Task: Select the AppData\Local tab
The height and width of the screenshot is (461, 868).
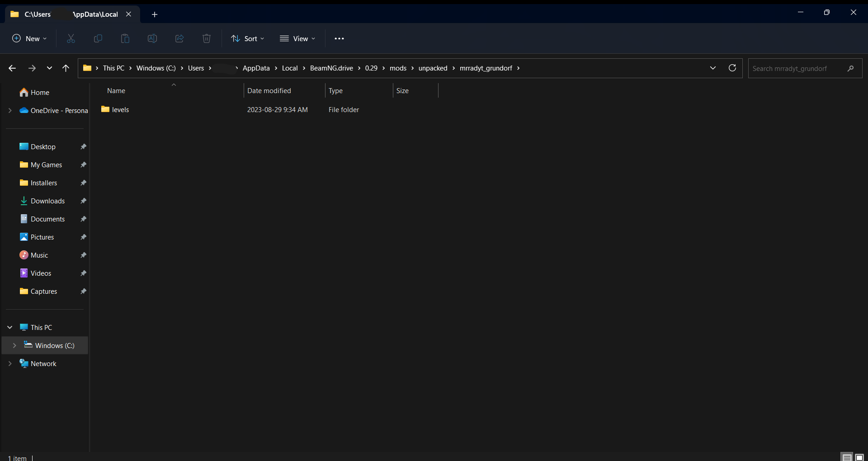Action: coord(72,14)
